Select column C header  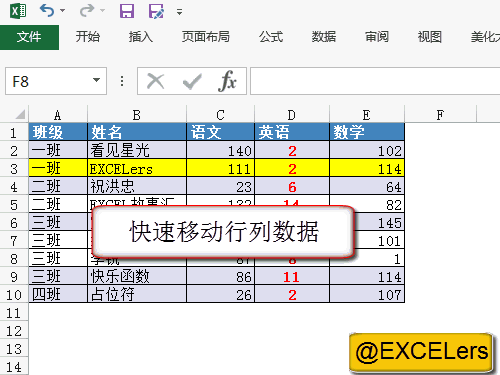pyautogui.click(x=220, y=114)
